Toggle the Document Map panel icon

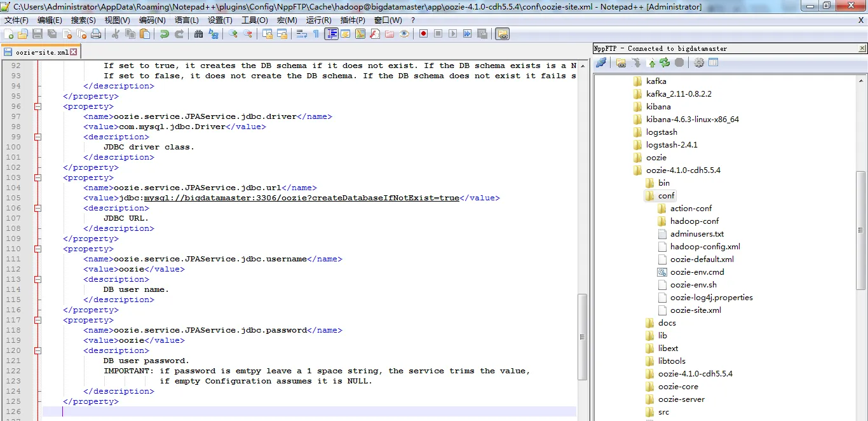[x=360, y=34]
